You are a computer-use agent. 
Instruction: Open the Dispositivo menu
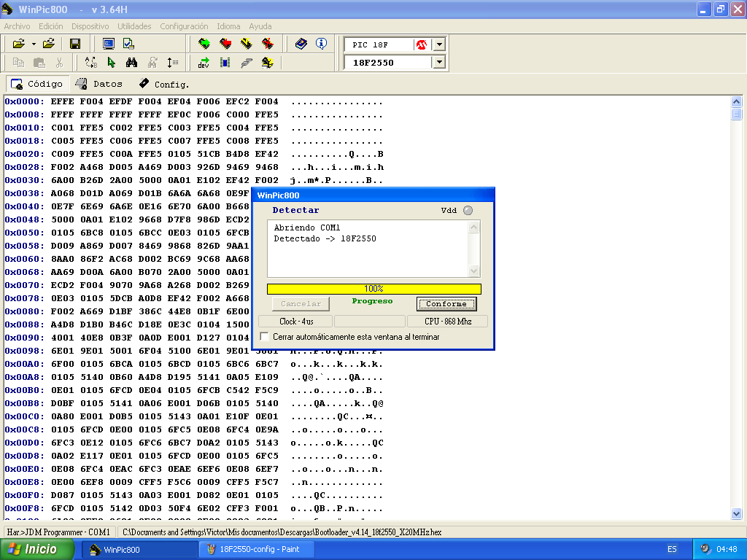click(90, 26)
